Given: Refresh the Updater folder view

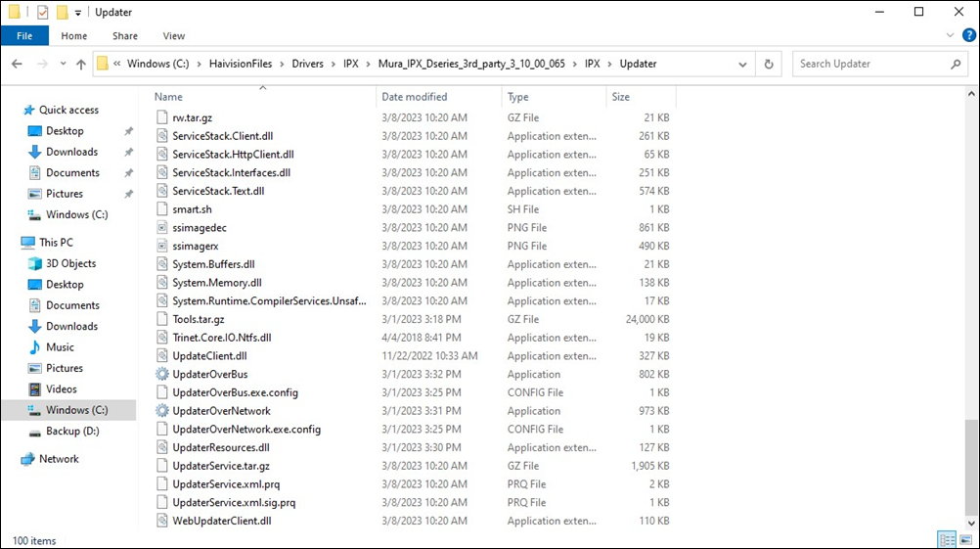Looking at the screenshot, I should point(769,64).
